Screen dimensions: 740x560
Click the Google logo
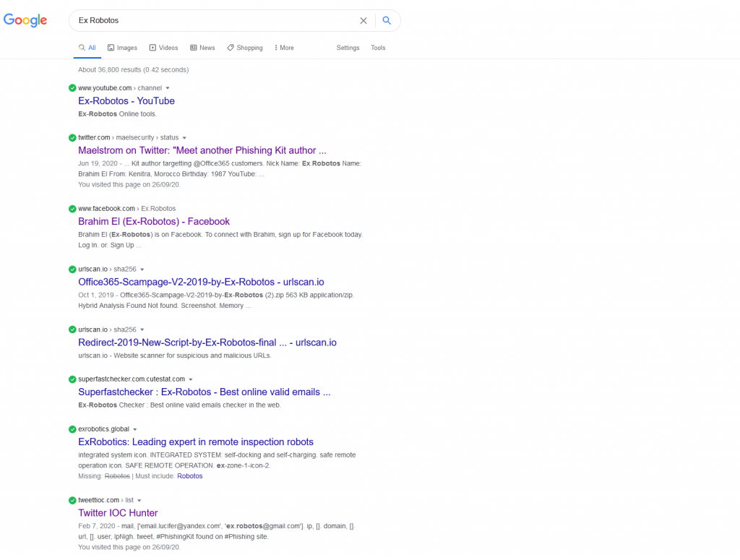[25, 20]
